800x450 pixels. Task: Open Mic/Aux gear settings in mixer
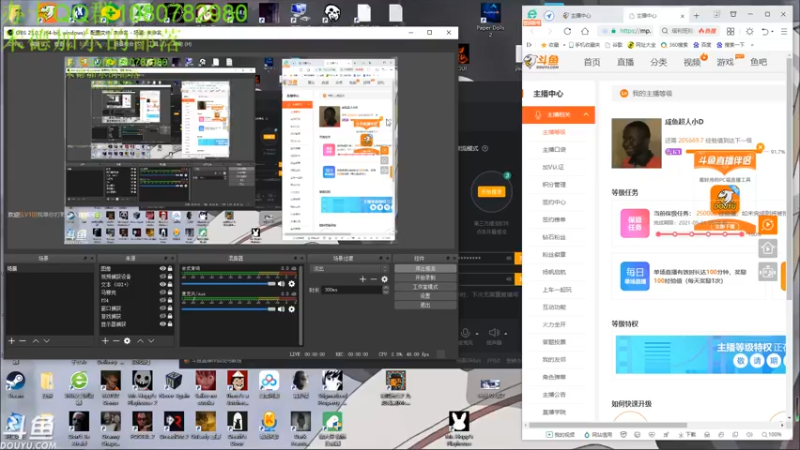tap(292, 309)
